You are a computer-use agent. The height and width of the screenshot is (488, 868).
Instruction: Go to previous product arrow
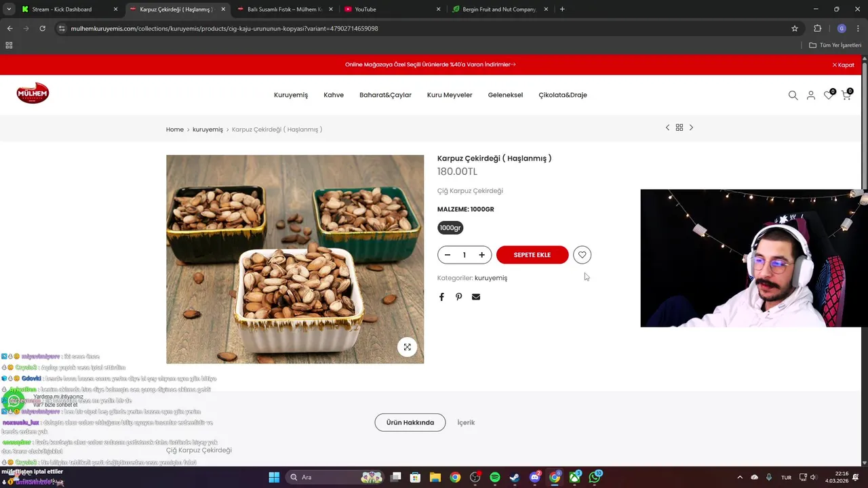(667, 127)
